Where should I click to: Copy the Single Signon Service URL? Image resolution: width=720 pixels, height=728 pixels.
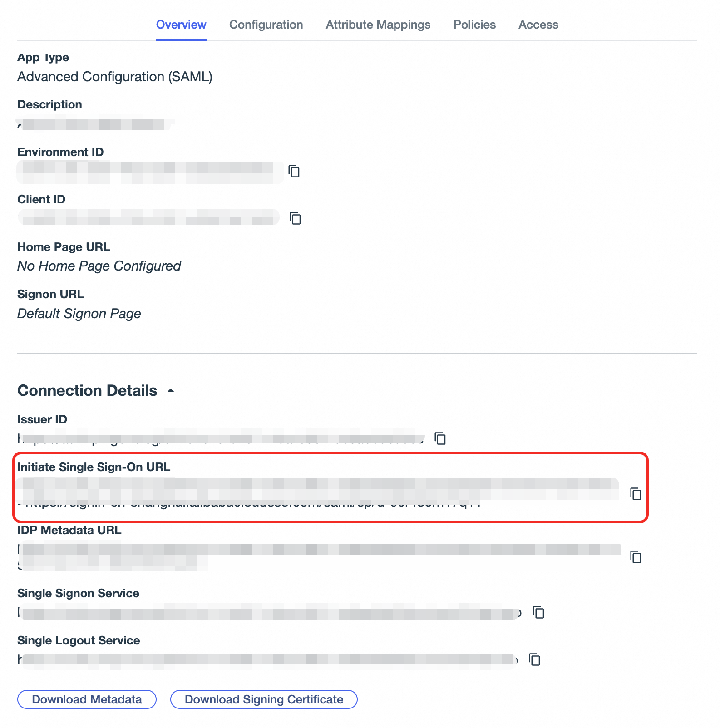point(538,612)
